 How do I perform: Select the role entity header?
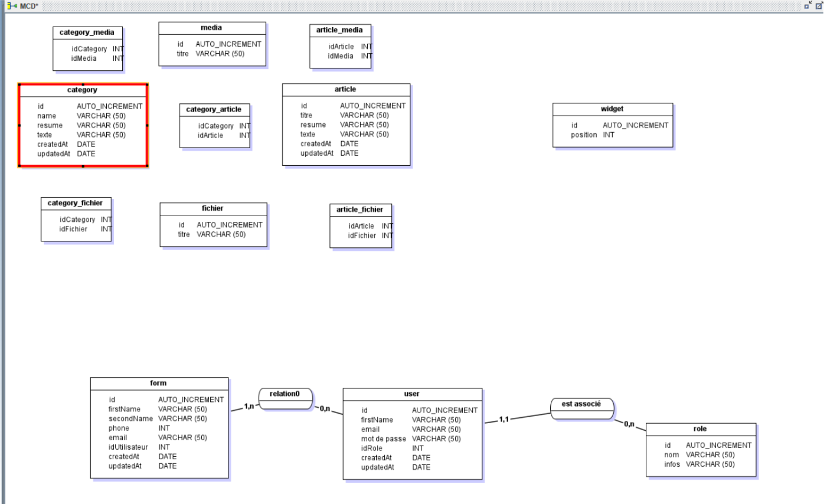tap(700, 429)
